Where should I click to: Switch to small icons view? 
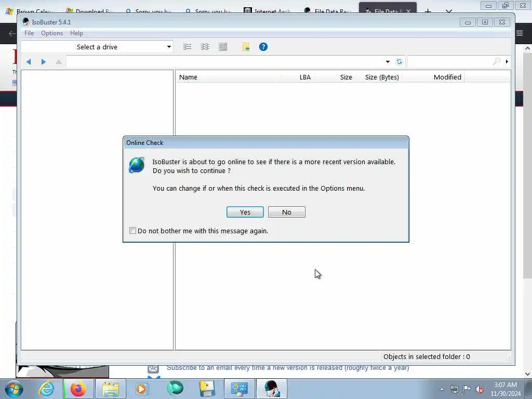pos(205,47)
